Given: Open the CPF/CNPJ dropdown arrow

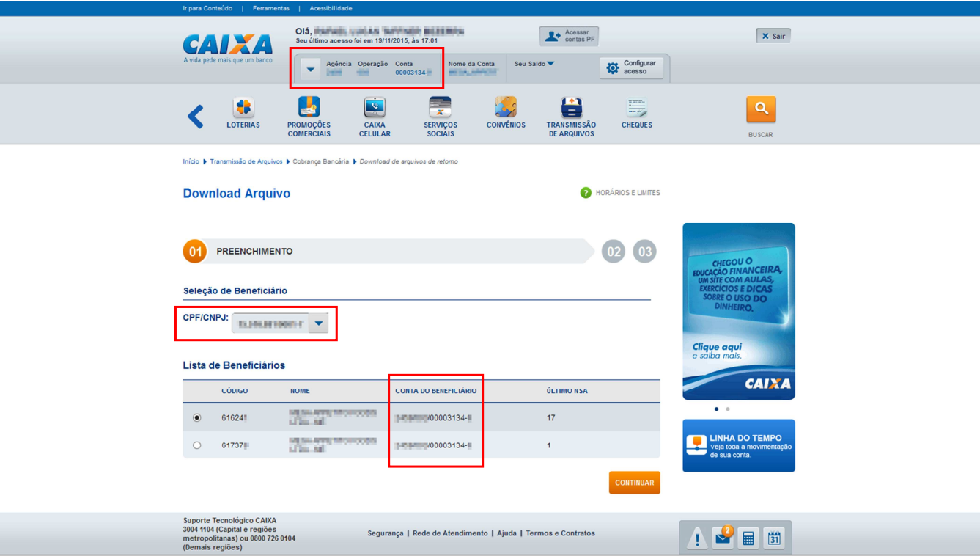Looking at the screenshot, I should [x=319, y=323].
